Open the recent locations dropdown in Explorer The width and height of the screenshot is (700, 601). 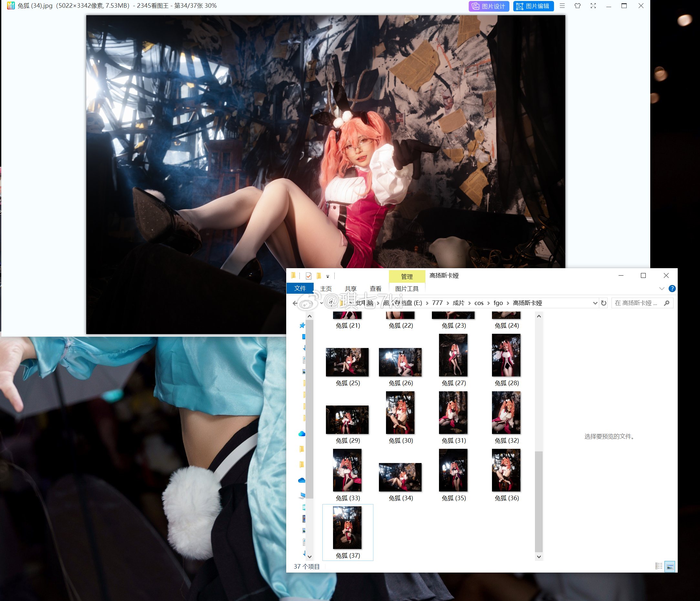[321, 303]
